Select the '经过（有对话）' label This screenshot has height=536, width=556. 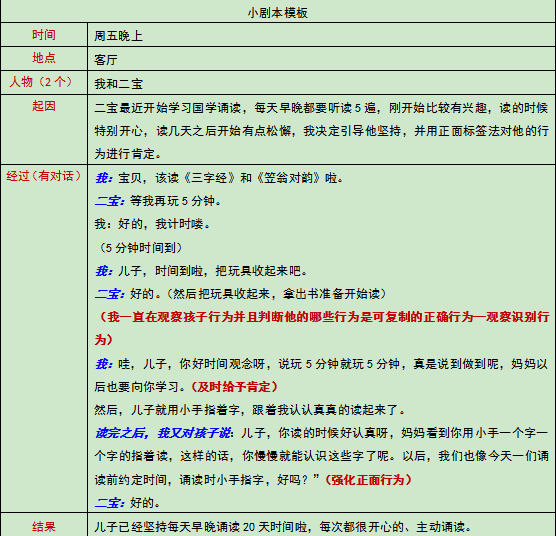point(44,176)
